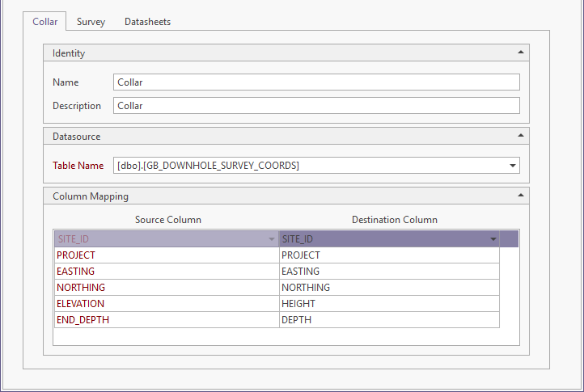Open SITE_ID destination column dropdown arrow

click(x=493, y=239)
